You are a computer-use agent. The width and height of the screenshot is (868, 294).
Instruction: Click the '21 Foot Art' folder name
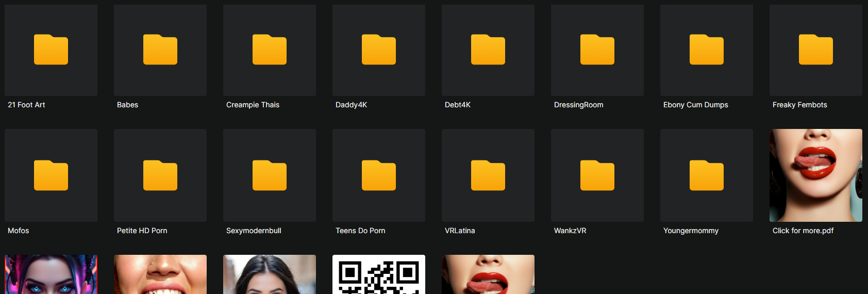[x=26, y=105]
